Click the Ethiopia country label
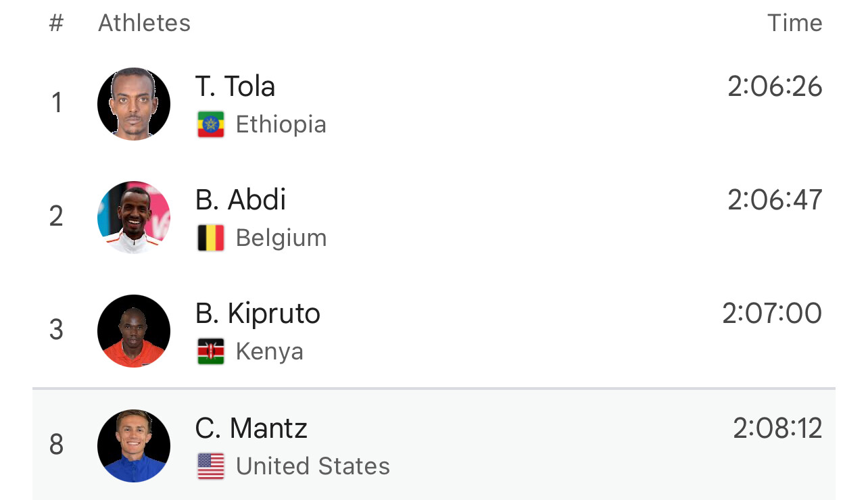Screen dimensions: 868x500 pyautogui.click(x=281, y=125)
